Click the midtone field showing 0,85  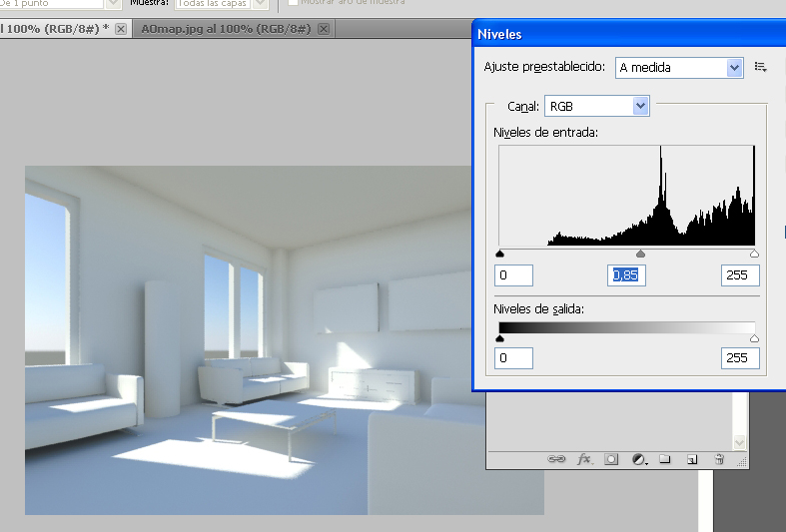pos(626,275)
